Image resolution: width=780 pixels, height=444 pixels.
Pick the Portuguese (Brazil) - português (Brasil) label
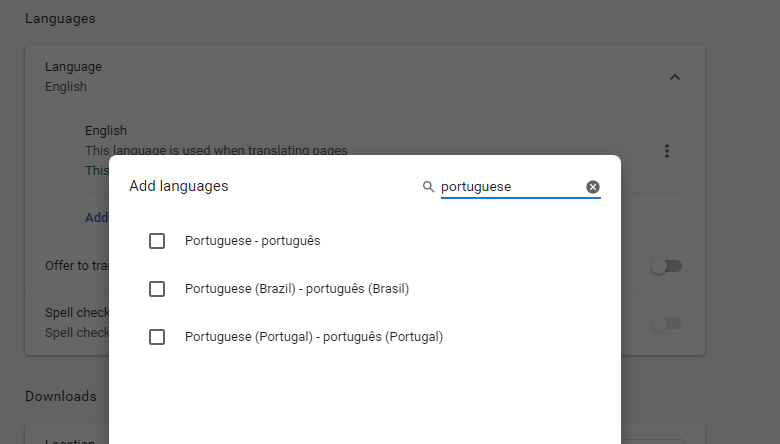point(297,289)
